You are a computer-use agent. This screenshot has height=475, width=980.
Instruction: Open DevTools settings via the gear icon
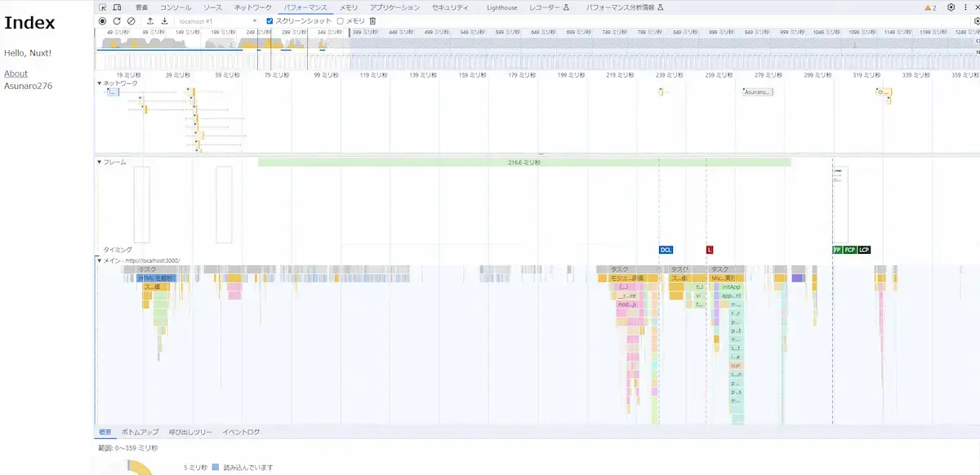(949, 7)
